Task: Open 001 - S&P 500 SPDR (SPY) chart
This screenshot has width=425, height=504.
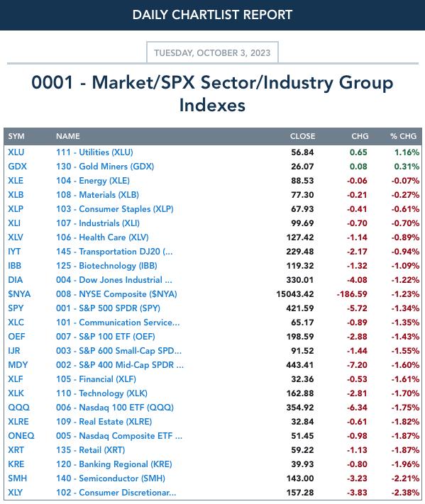Action: pos(108,308)
